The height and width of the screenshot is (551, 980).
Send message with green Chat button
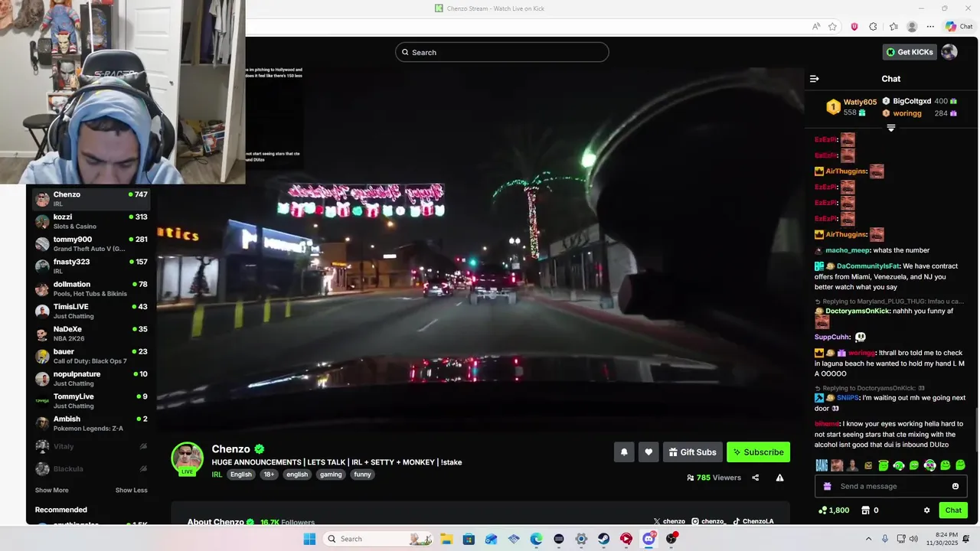click(x=953, y=510)
